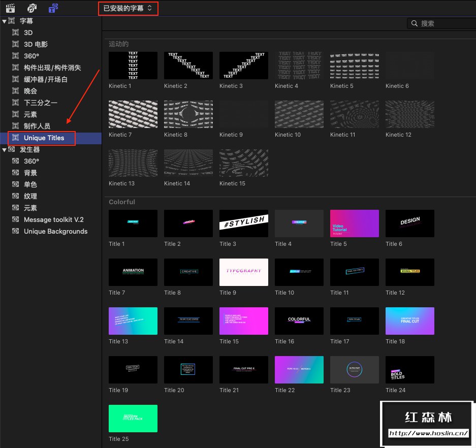Screen dimensions: 476x448
Task: Click the search magnifier icon
Action: tap(415, 23)
